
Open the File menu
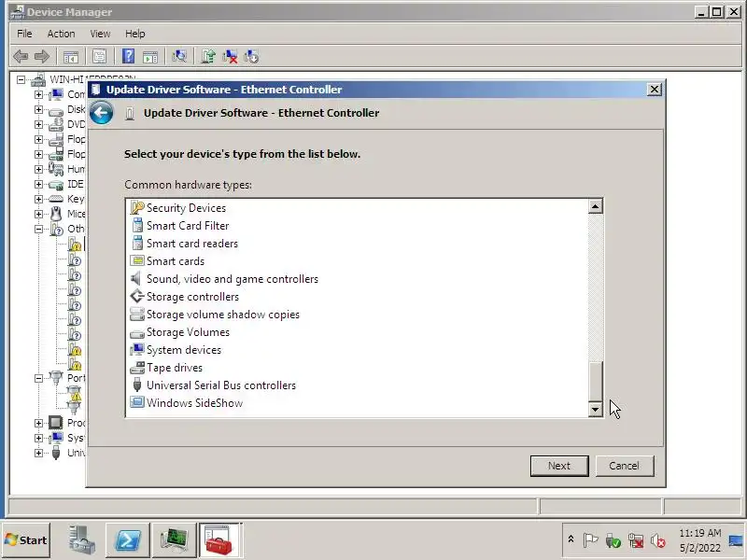[24, 34]
